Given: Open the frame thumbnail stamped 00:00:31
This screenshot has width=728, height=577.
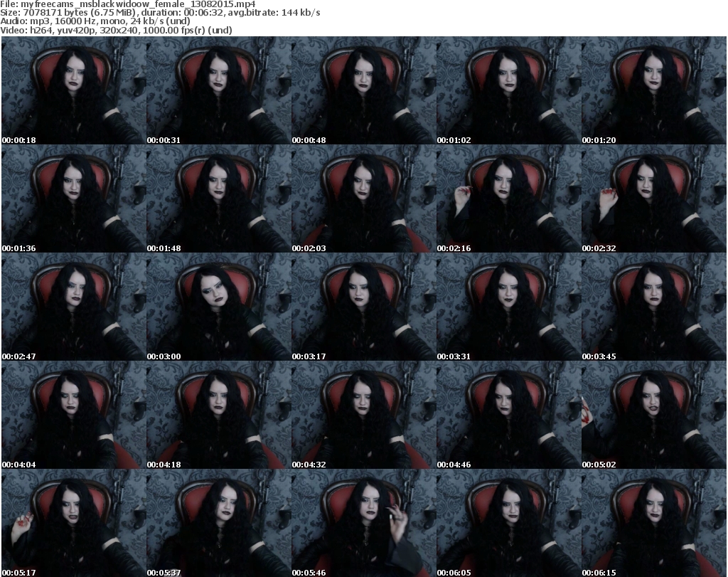Looking at the screenshot, I should pos(219,90).
